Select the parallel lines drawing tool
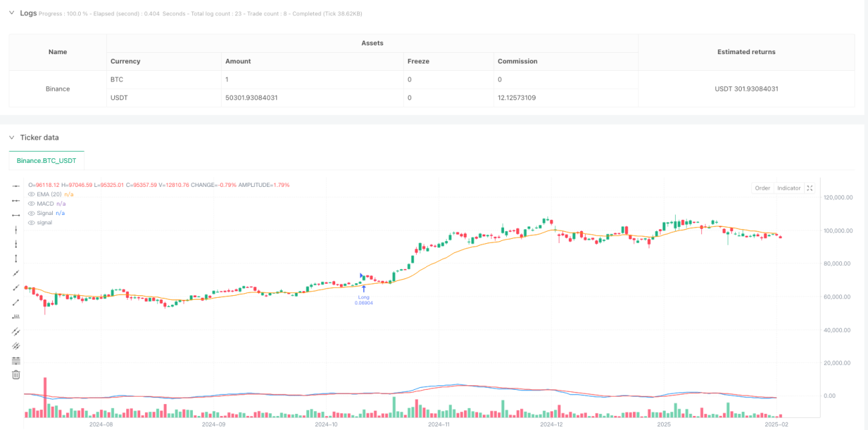Viewport: 868px width, 430px height. 16,331
